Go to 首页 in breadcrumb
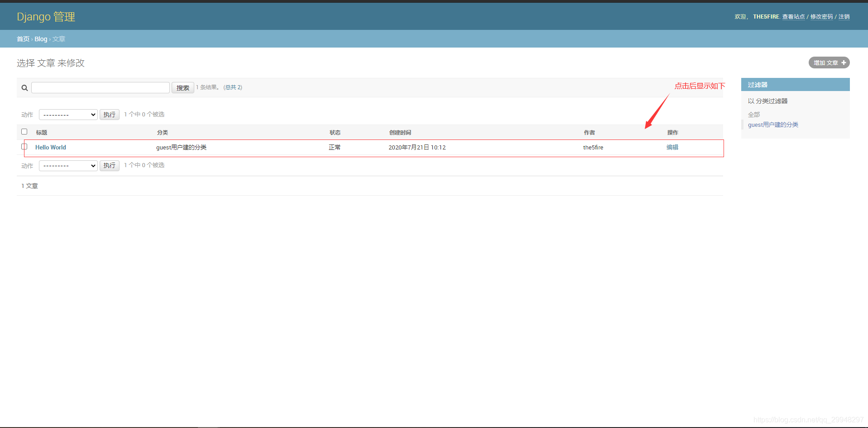Image resolution: width=868 pixels, height=428 pixels. tap(23, 39)
